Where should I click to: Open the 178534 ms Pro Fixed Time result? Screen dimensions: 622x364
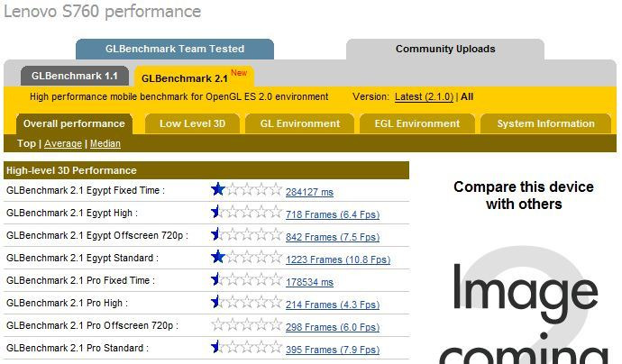pos(309,282)
